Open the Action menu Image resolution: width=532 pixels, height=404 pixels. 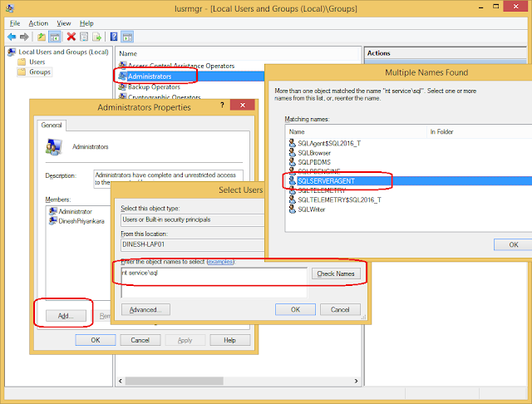click(38, 23)
